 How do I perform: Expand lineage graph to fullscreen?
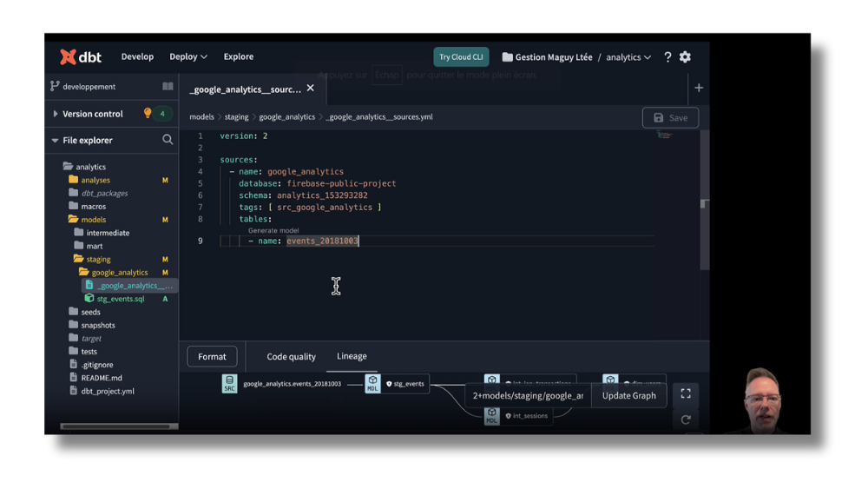[x=686, y=393]
